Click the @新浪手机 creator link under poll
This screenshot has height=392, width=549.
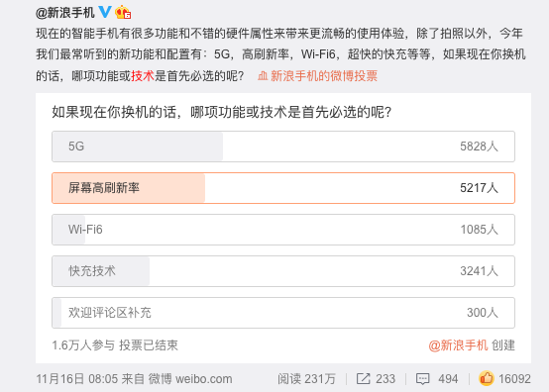[x=458, y=345]
